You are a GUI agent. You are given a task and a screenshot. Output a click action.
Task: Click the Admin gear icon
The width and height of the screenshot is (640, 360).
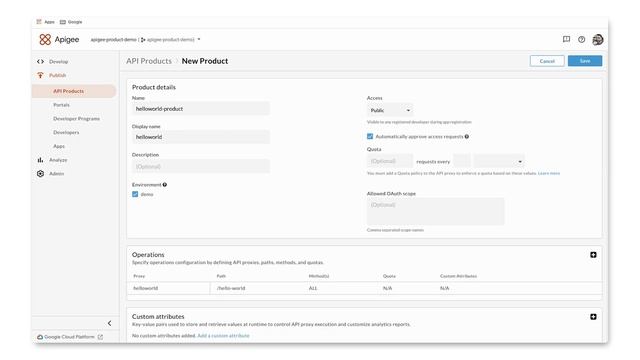coord(40,173)
